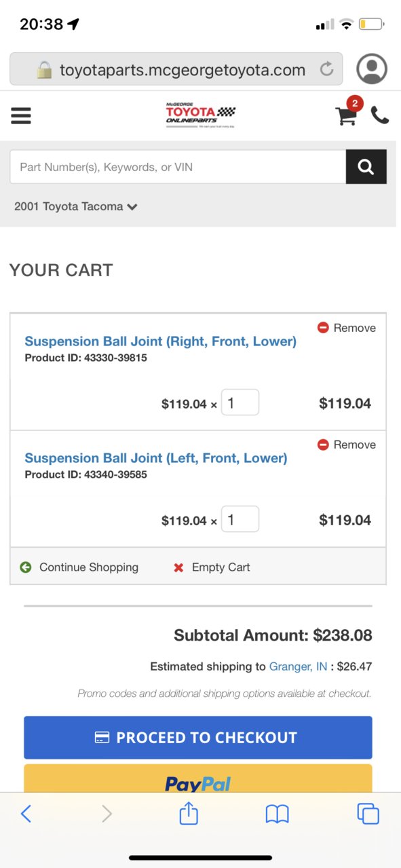Click the search magnifier button
Viewport: 401px width, 868px height.
click(366, 167)
